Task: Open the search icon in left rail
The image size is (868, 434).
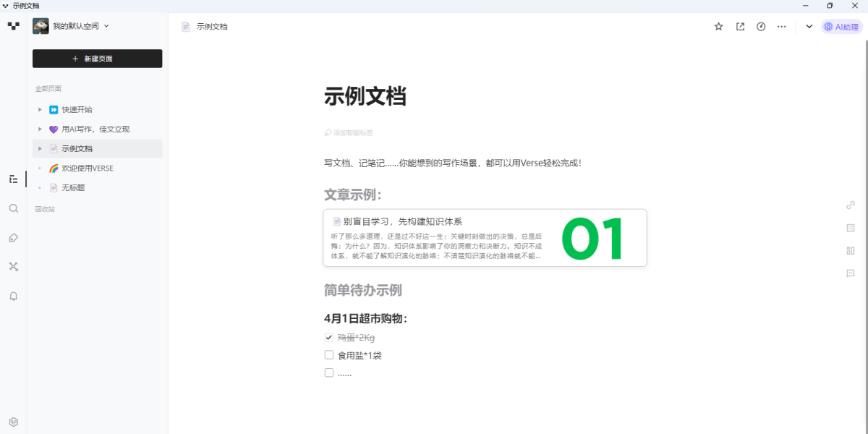Action: (x=13, y=208)
